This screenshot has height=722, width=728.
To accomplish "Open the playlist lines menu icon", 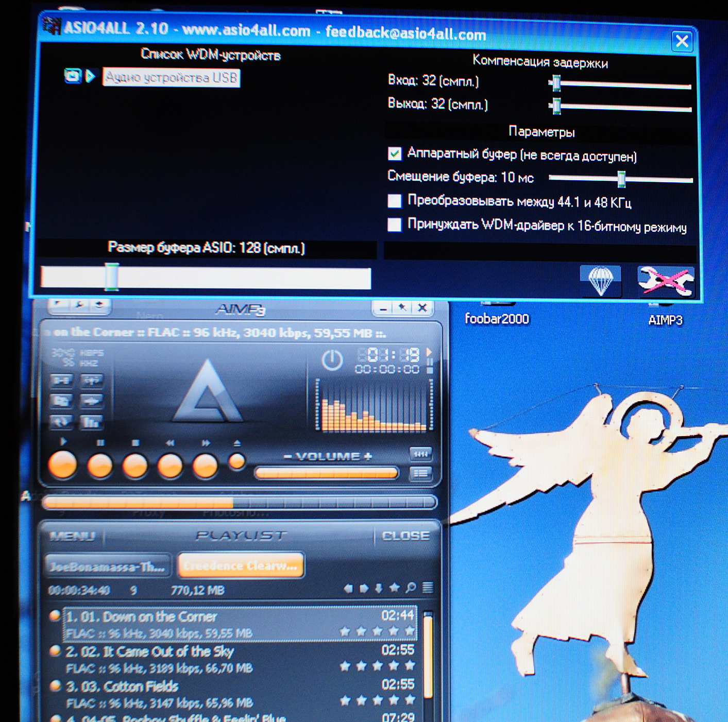I will pos(428,588).
